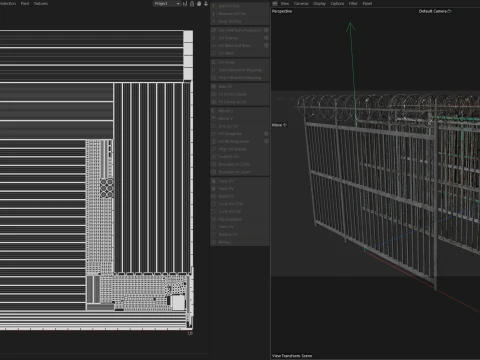Select the Cycle UV CCW command

[231, 204]
